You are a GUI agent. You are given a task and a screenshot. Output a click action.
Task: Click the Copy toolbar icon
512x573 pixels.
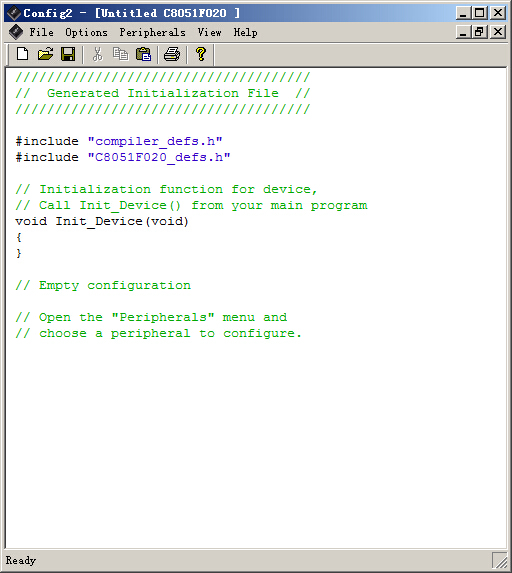[120, 54]
